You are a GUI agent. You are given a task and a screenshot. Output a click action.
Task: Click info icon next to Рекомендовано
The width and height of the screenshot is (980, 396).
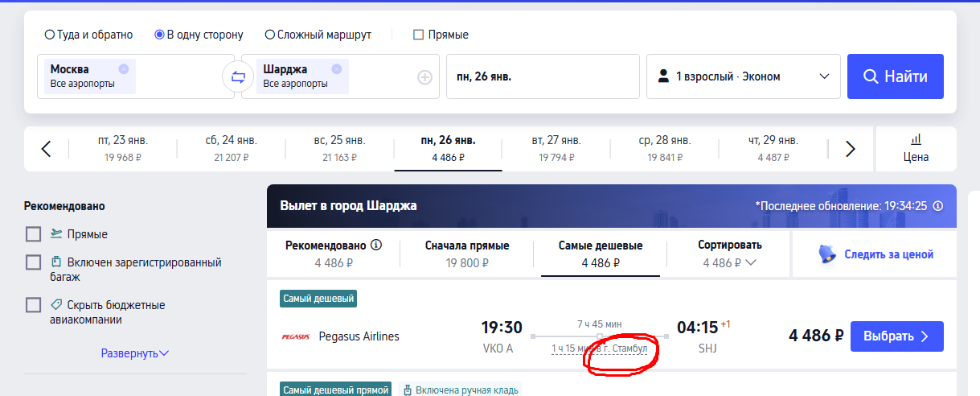376,245
